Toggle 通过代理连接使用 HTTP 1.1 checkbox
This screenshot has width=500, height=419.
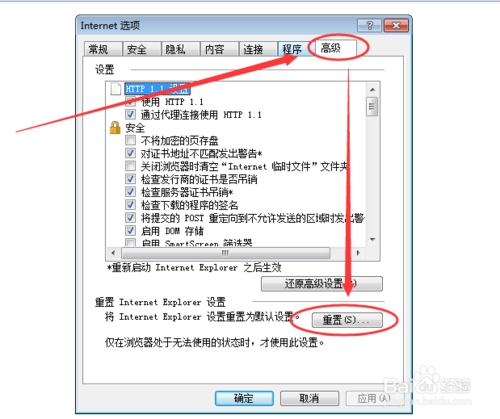(130, 114)
